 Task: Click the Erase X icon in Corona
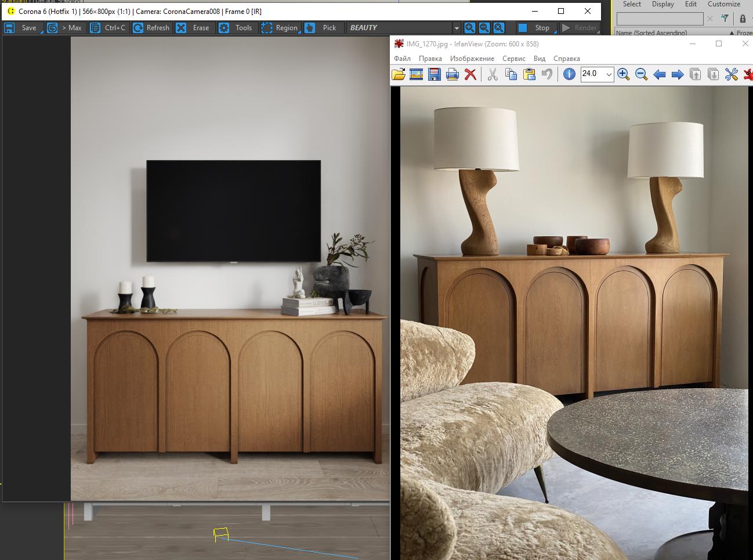pos(181,28)
